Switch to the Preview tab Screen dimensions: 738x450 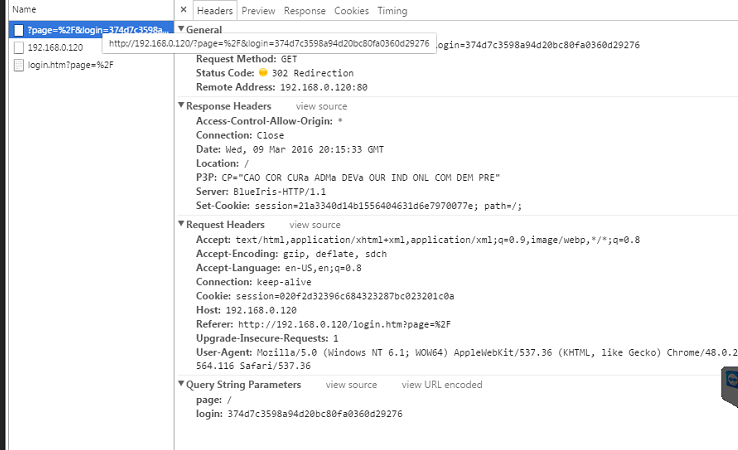(258, 11)
